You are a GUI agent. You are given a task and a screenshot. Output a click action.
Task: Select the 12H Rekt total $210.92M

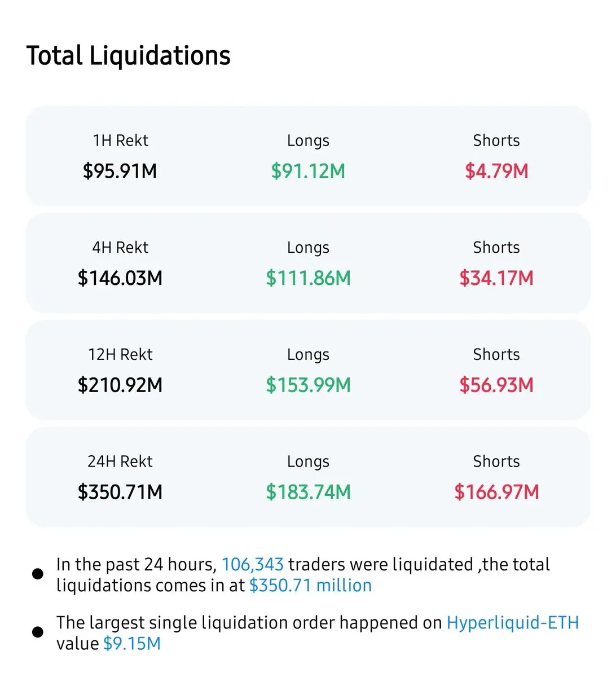[x=120, y=385]
